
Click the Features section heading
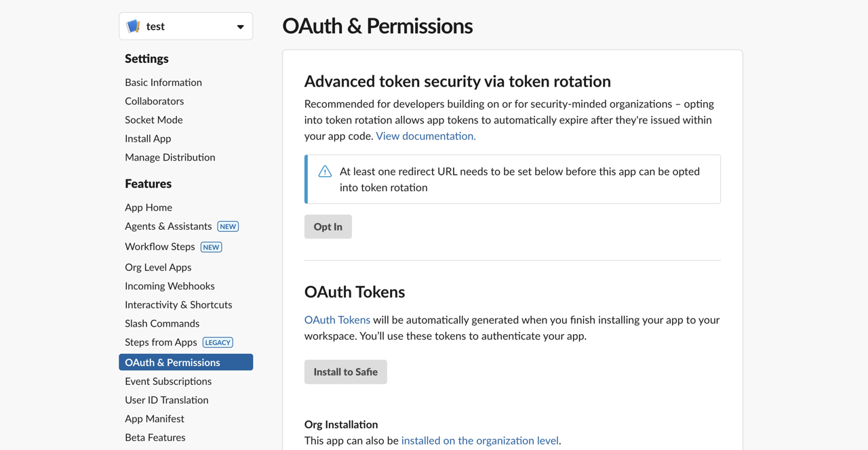148,184
